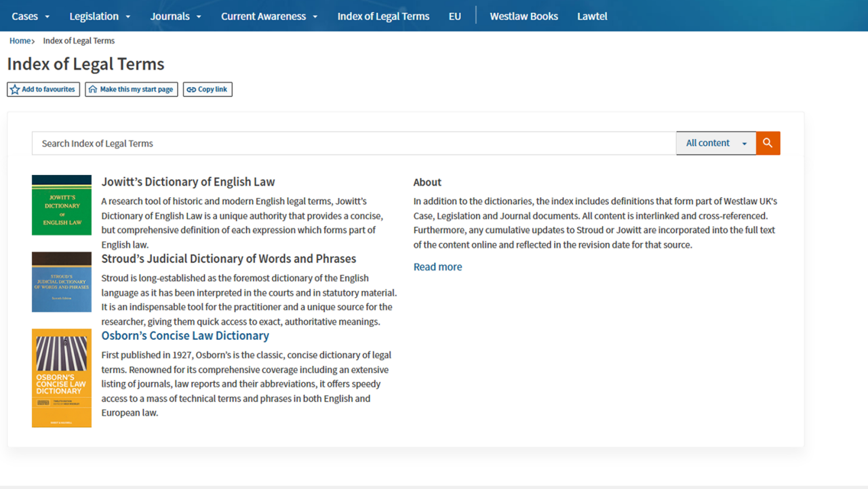Expand the Legislation menu

(100, 16)
